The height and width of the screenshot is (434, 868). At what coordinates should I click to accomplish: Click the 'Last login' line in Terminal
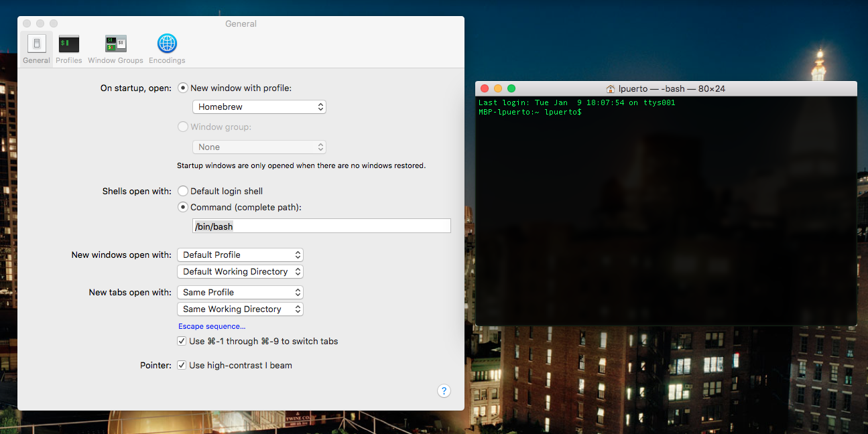click(x=577, y=102)
